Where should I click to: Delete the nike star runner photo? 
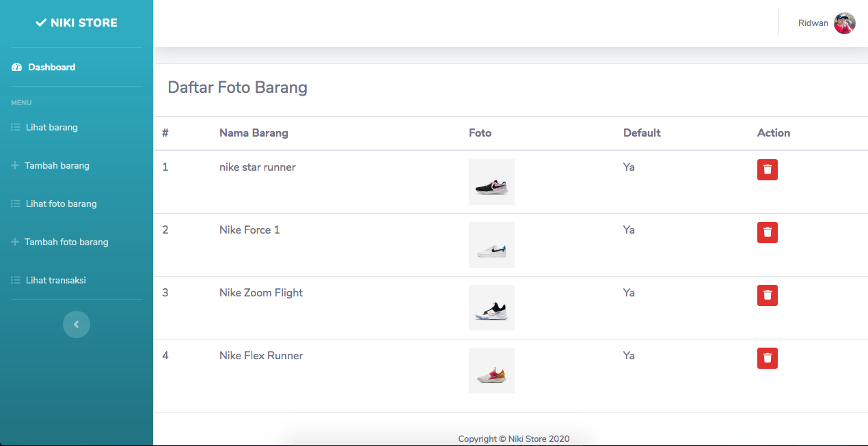pyautogui.click(x=768, y=169)
